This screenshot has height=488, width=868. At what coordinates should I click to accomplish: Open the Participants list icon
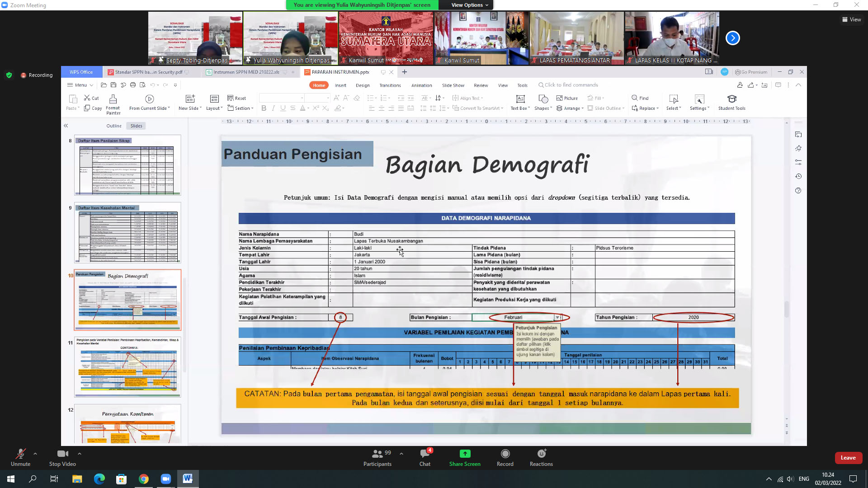(x=377, y=454)
